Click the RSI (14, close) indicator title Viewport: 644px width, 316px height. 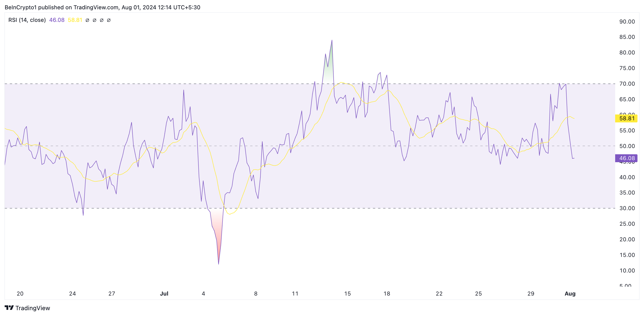pos(27,20)
